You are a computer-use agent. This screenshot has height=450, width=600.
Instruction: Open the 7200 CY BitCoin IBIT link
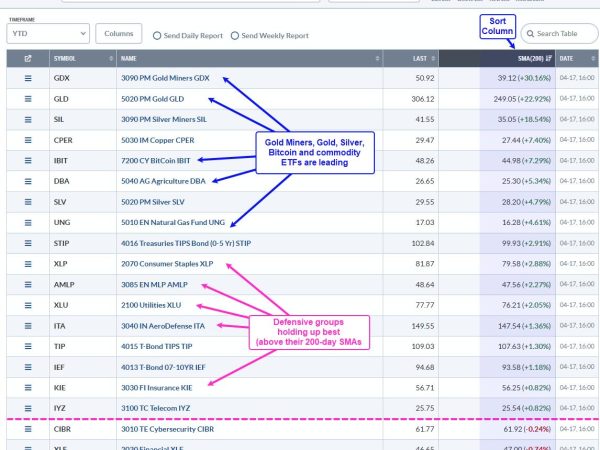(156, 161)
